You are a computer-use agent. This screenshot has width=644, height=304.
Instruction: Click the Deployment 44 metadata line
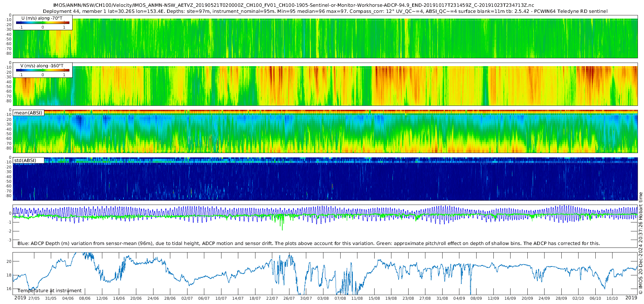[325, 11]
